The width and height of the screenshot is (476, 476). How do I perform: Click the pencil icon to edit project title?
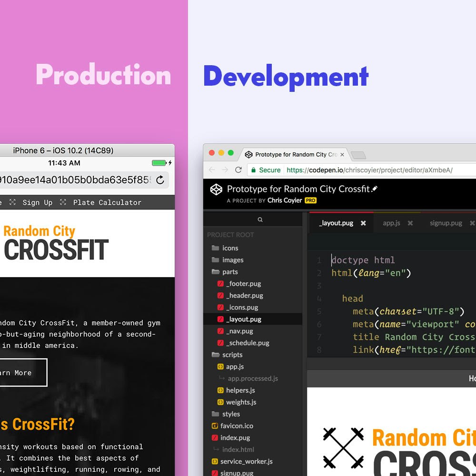pyautogui.click(x=375, y=189)
